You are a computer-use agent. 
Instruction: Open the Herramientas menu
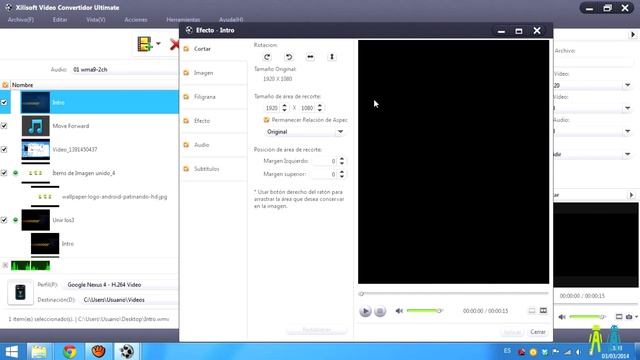pos(183,20)
